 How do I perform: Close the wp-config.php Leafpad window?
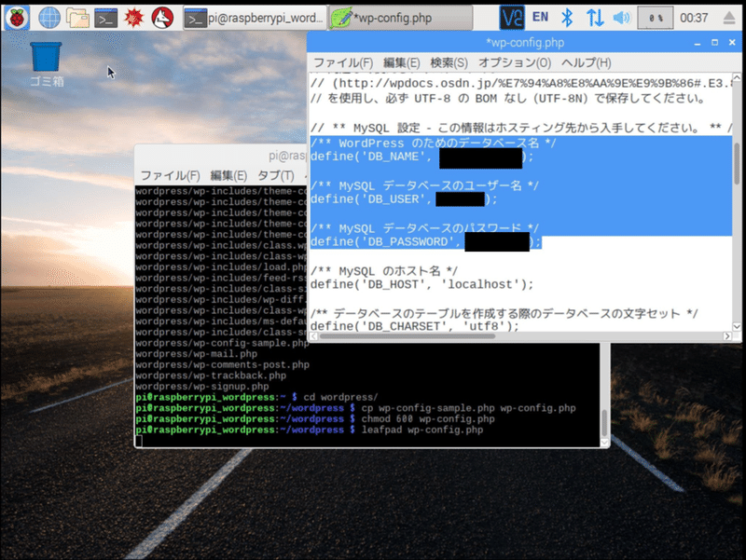732,43
